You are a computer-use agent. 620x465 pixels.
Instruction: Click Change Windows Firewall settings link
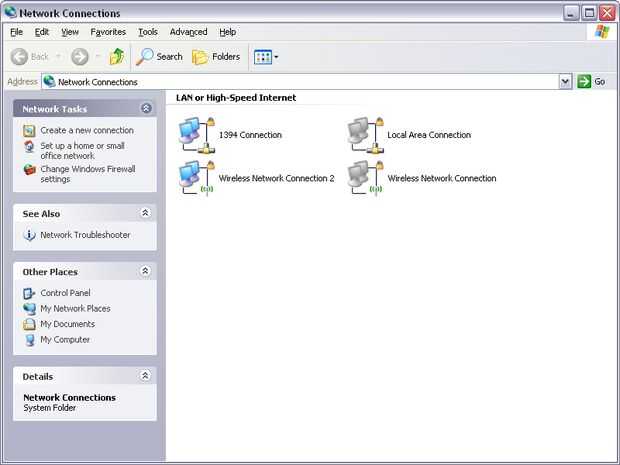click(88, 174)
